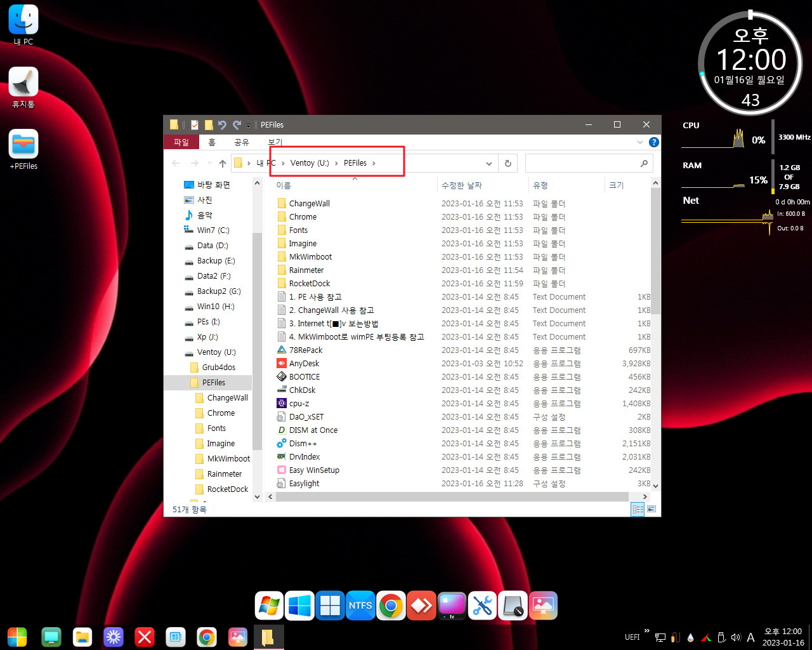Select "1. PE 사용 참고" text document
This screenshot has width=812, height=650.
coord(315,296)
